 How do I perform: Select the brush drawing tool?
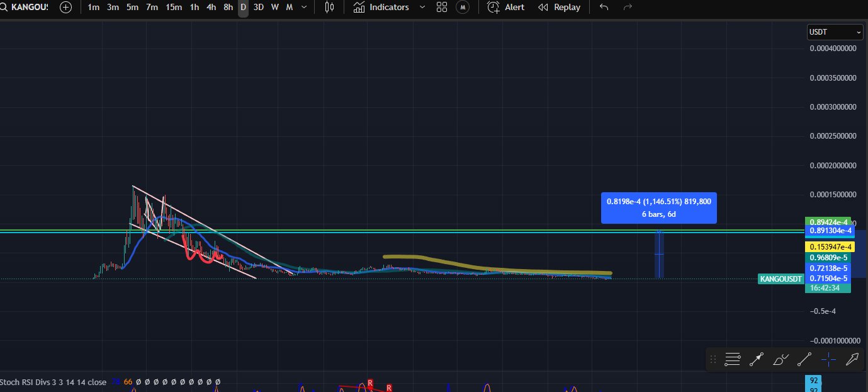point(781,360)
